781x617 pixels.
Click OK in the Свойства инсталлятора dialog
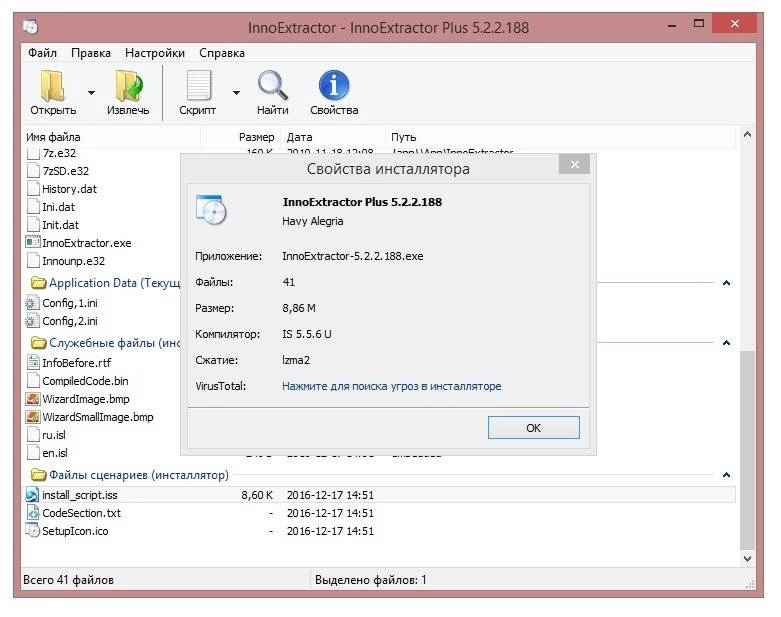point(533,428)
